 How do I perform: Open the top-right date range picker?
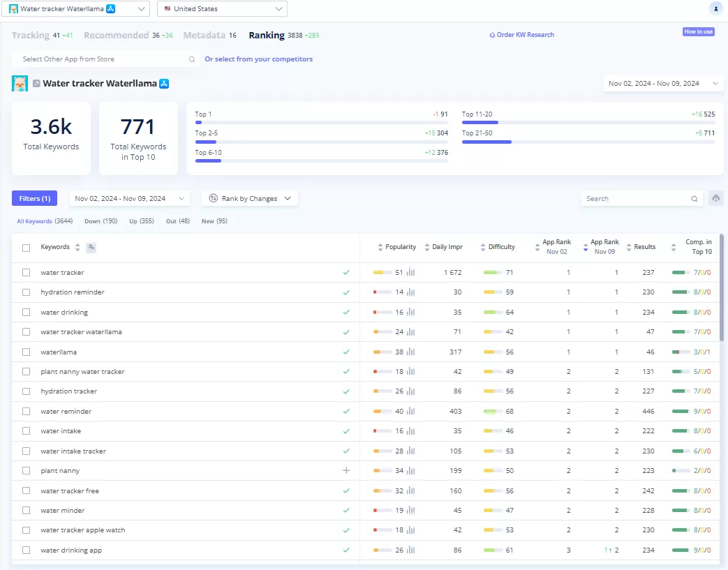point(663,84)
